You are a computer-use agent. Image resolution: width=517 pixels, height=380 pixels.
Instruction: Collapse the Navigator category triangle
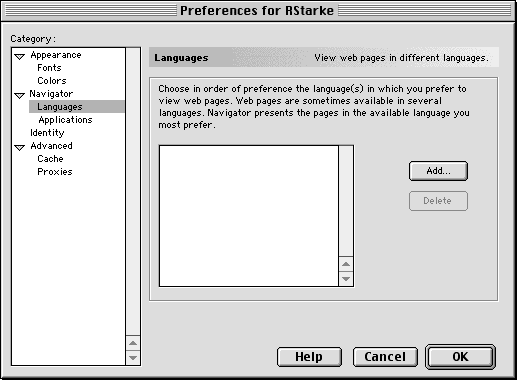pyautogui.click(x=20, y=96)
